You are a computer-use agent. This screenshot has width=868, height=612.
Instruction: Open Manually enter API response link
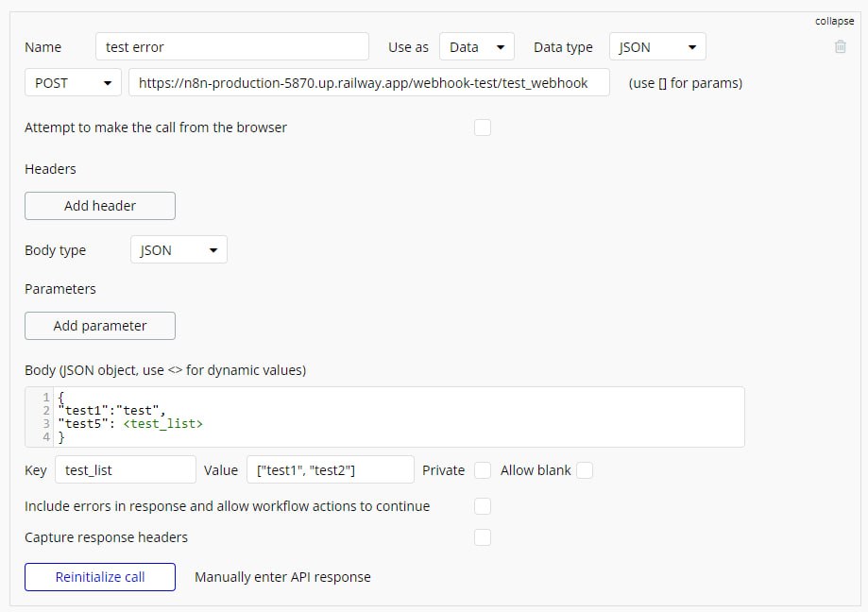click(x=282, y=577)
